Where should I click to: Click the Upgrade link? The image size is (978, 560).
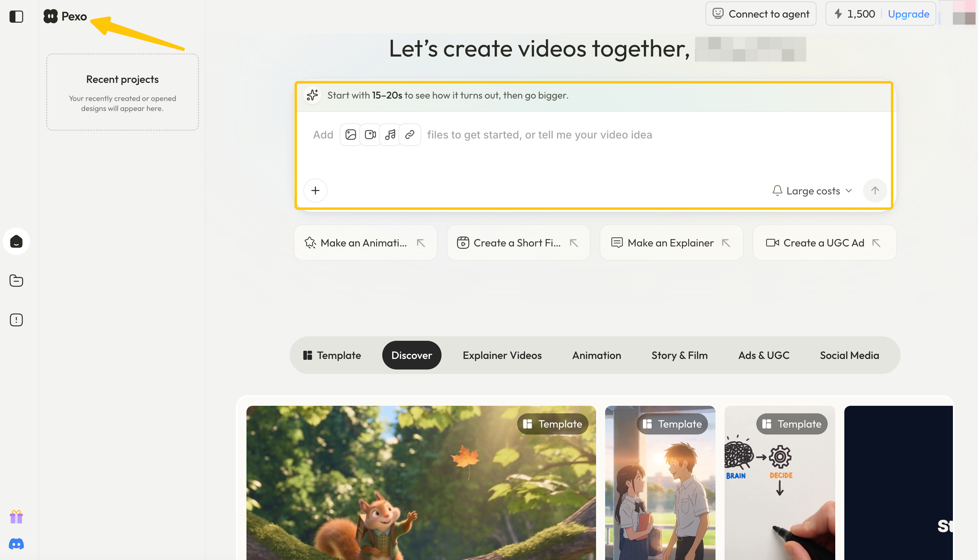908,14
